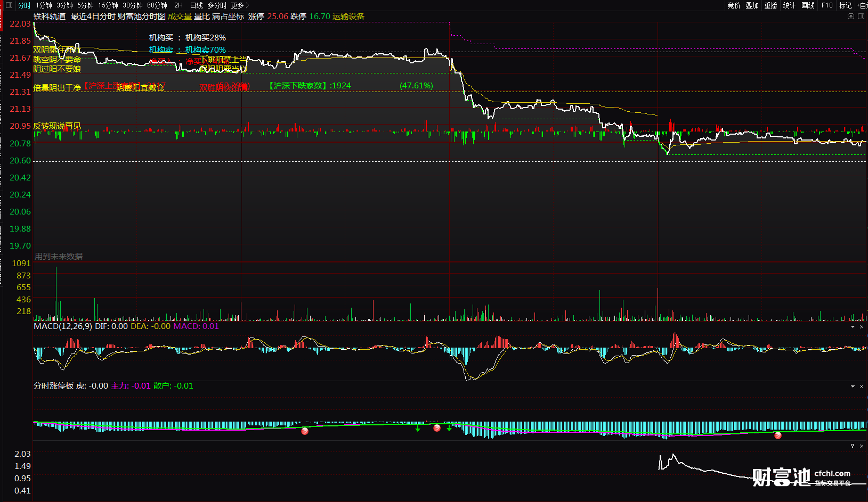Click the 成交量 label in the header

pos(180,17)
